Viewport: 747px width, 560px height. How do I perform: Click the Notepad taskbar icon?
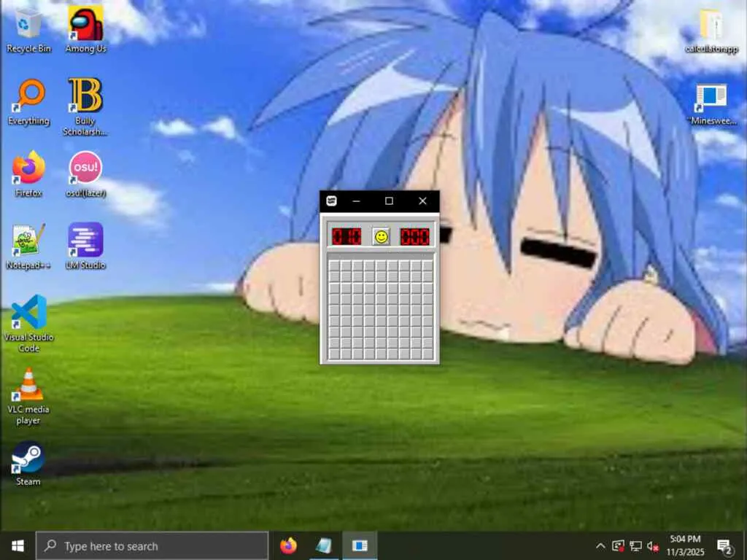click(324, 545)
